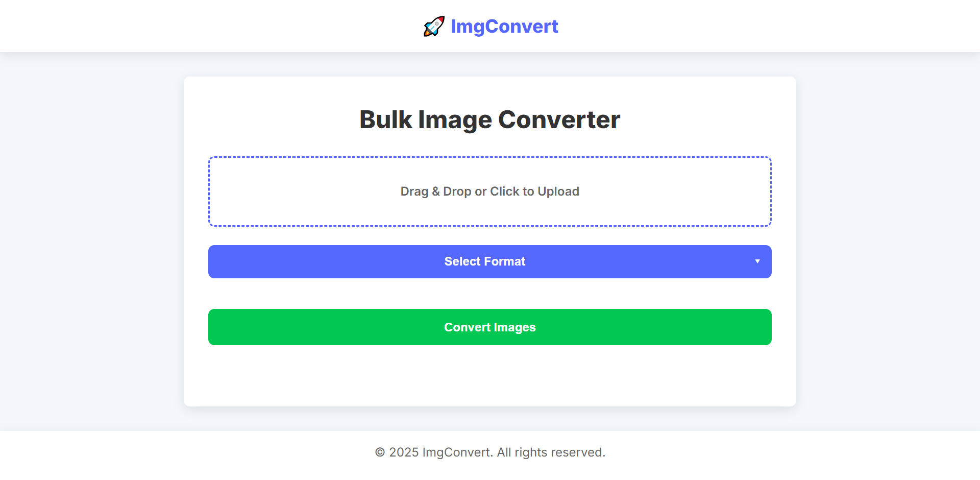
Task: Click the "Select Format" label text
Action: [484, 261]
